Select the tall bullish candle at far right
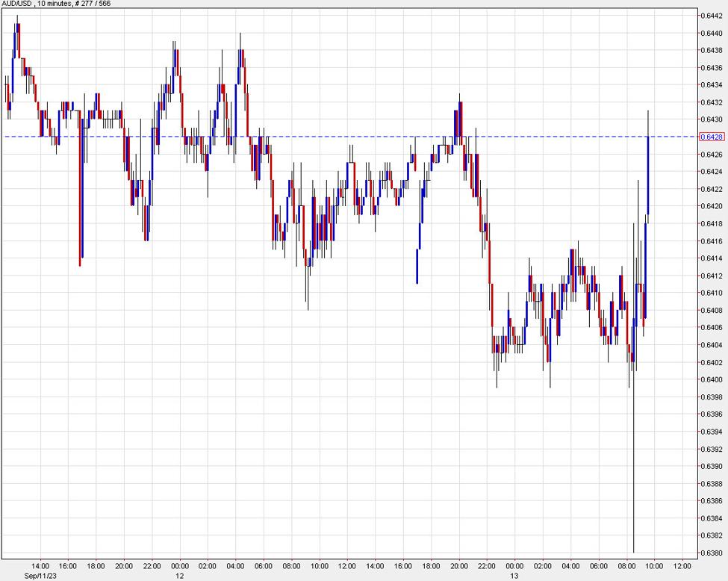The image size is (728, 581). pos(648,172)
